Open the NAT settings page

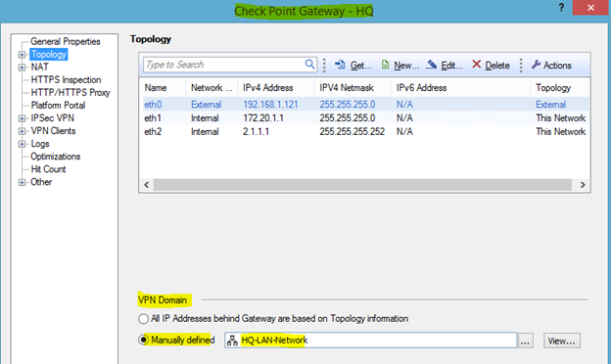(x=40, y=67)
